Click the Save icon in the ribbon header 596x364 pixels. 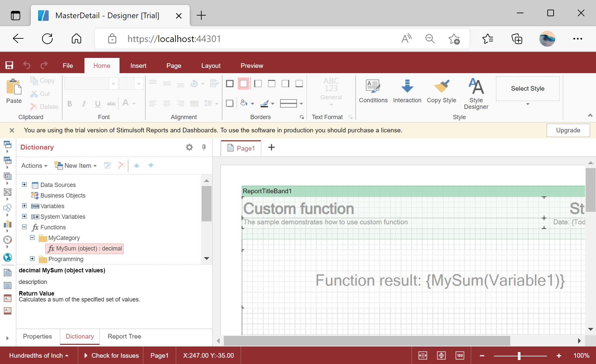click(x=9, y=66)
